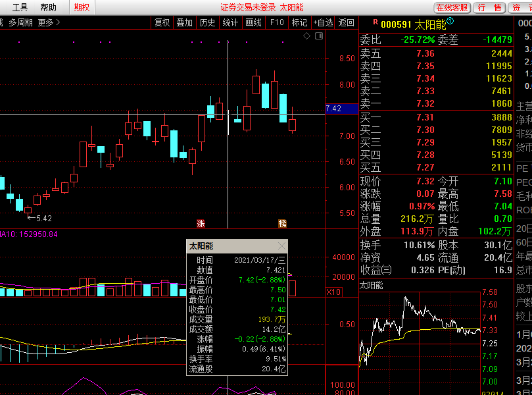532x395 pixels.
Task: Click the 量比 0.70 value
Action: pyautogui.click(x=503, y=219)
